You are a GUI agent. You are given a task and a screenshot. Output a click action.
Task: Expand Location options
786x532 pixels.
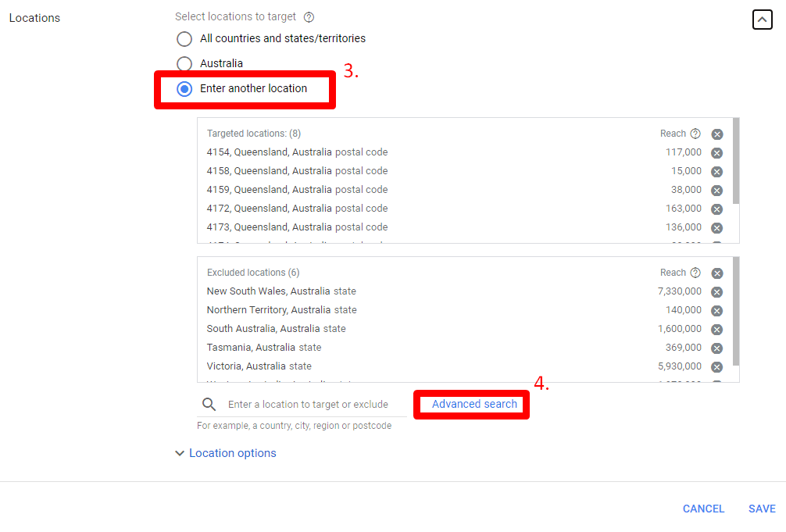coord(226,453)
